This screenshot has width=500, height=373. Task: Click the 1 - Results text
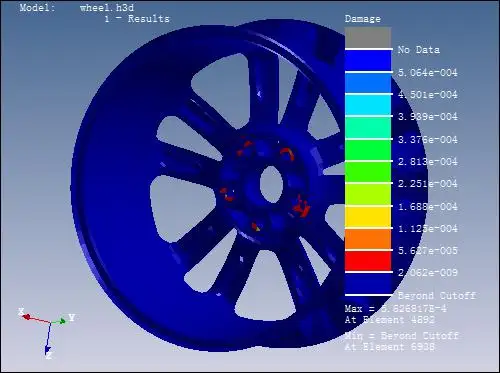(137, 19)
